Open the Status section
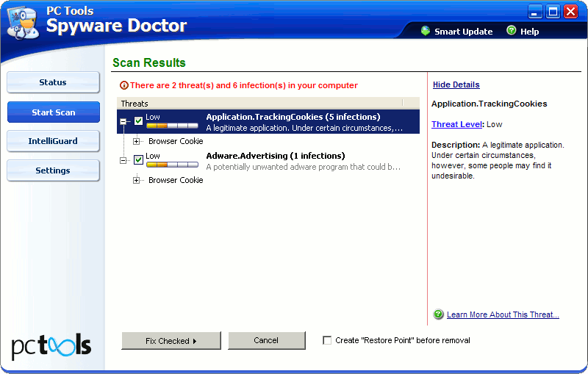The height and width of the screenshot is (374, 588). coord(53,82)
